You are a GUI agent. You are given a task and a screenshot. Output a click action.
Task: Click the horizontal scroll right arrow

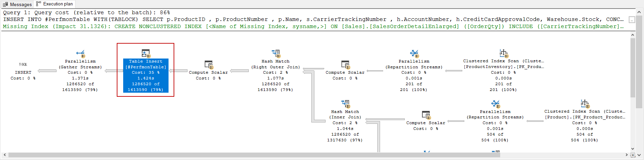(627, 155)
